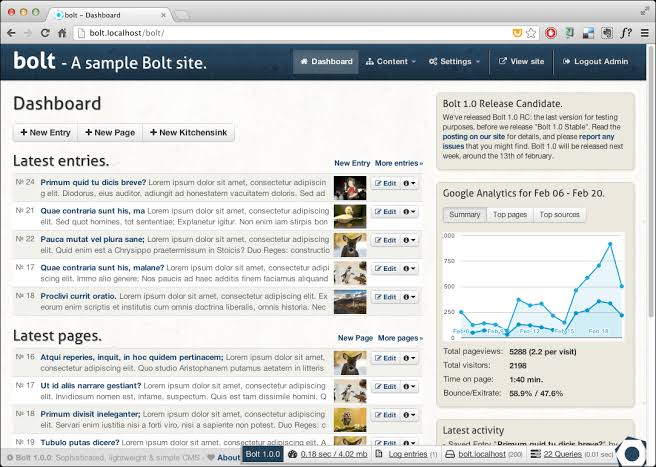Screen dimensions: 656x467
Task: Click the posting on our site link
Action: [474, 136]
